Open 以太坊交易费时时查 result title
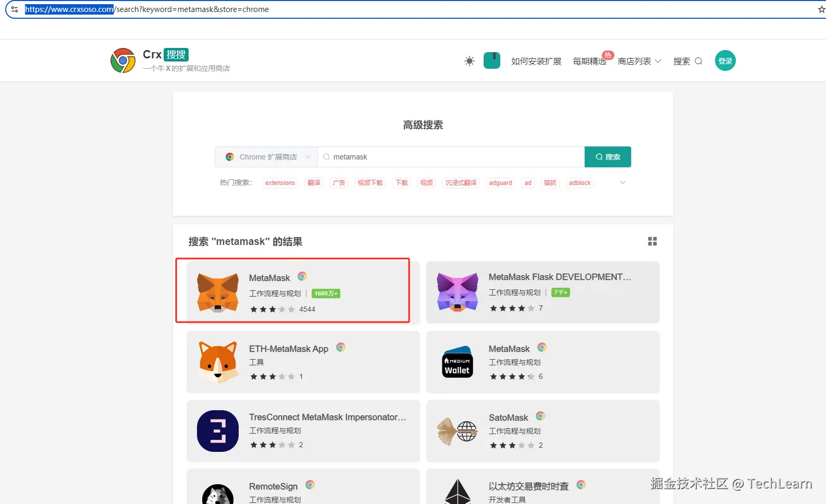 528,486
